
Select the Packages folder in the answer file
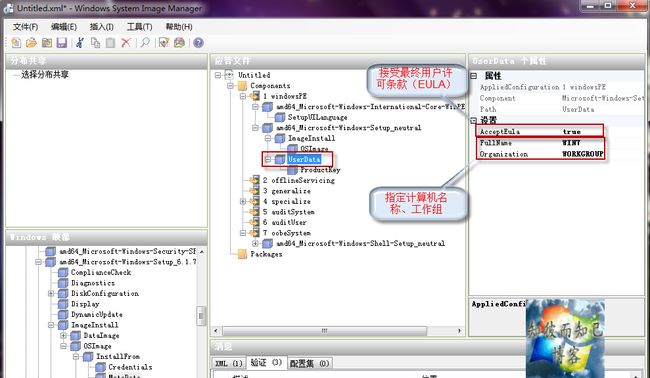266,254
